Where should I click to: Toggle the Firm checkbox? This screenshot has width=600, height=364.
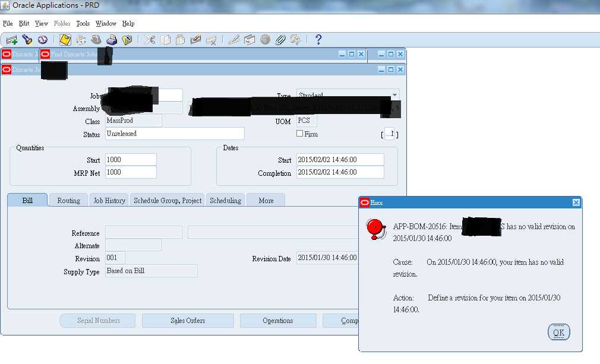click(x=299, y=134)
